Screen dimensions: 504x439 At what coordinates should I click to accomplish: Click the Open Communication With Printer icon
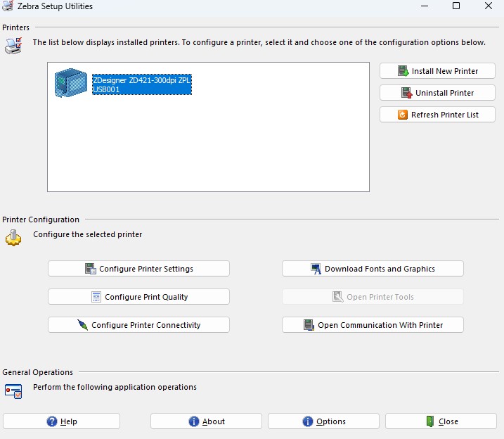pos(309,325)
